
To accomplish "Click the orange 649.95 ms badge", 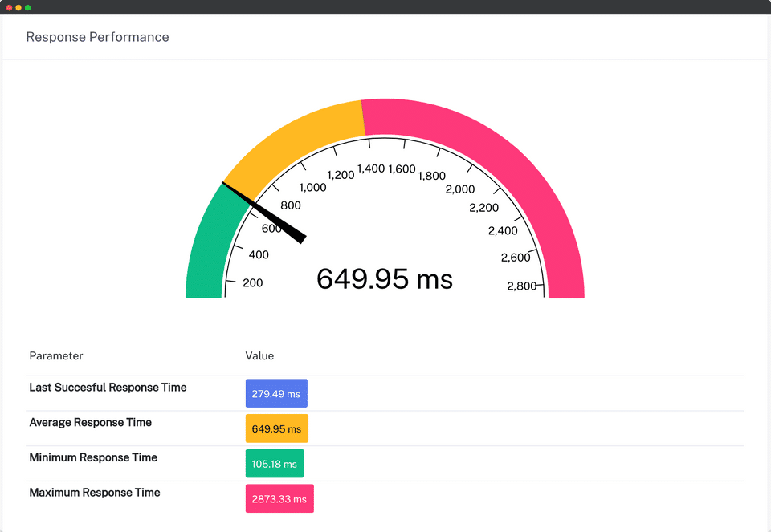I will pyautogui.click(x=277, y=428).
